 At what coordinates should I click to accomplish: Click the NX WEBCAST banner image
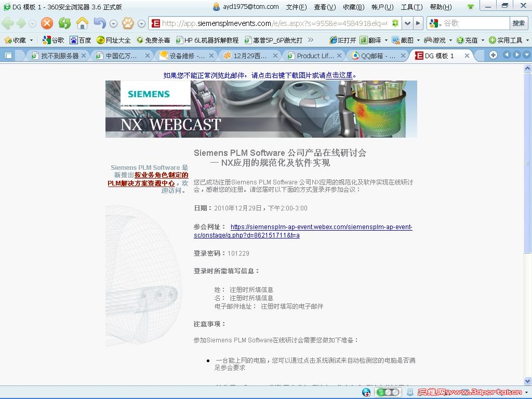[261, 109]
